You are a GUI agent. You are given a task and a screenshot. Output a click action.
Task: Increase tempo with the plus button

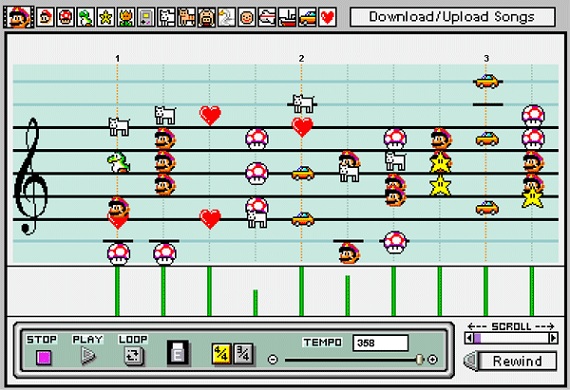(x=432, y=359)
